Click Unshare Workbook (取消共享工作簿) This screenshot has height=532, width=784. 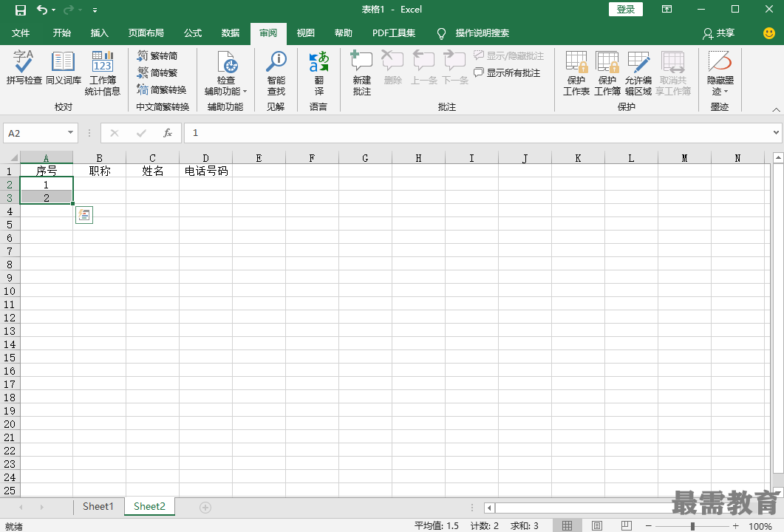673,73
